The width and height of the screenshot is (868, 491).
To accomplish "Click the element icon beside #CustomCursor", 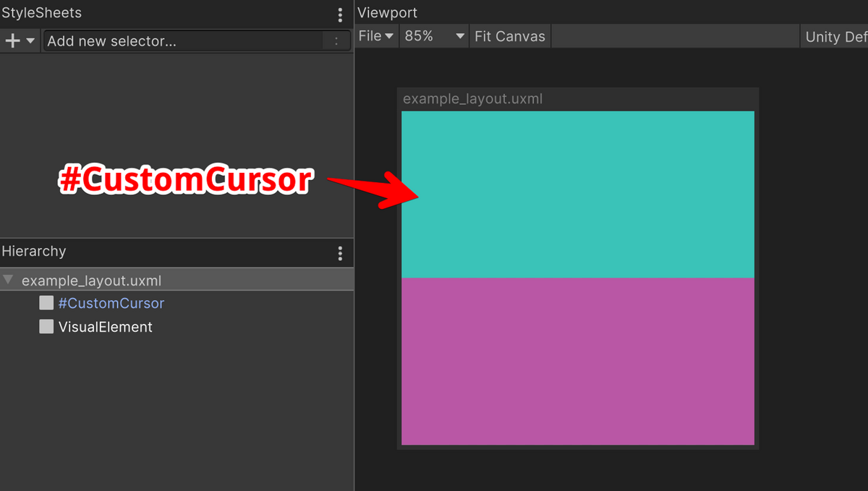I will click(x=46, y=302).
